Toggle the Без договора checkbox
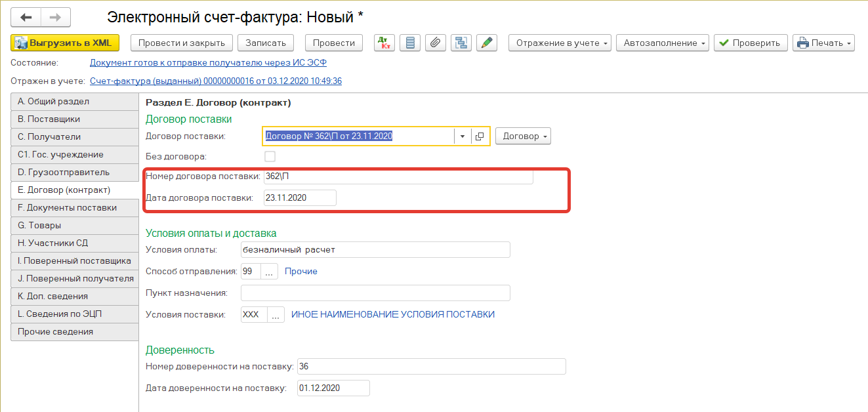Screen dimensions: 868x412 coord(270,156)
